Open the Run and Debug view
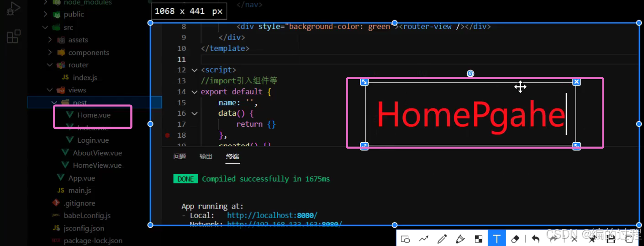644x246 pixels. click(13, 9)
